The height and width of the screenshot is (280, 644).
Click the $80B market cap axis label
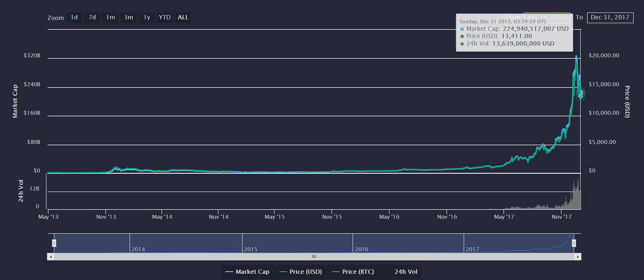pyautogui.click(x=34, y=142)
